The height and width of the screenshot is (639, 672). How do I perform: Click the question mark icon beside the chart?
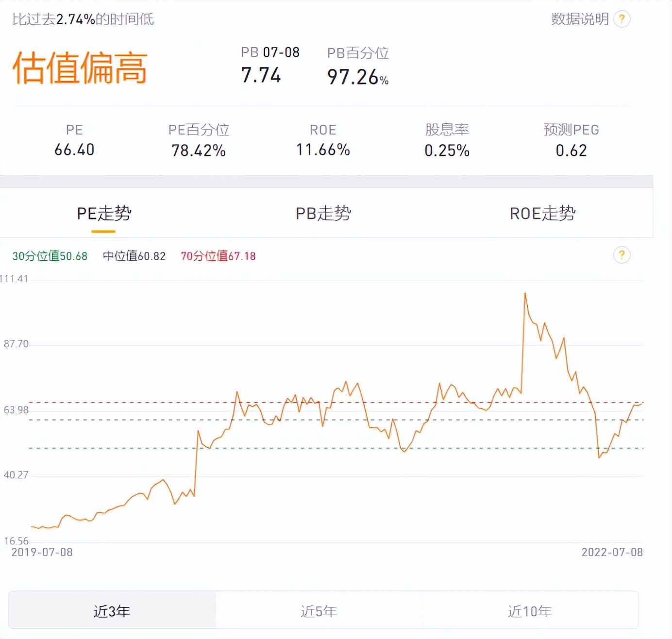pyautogui.click(x=622, y=255)
